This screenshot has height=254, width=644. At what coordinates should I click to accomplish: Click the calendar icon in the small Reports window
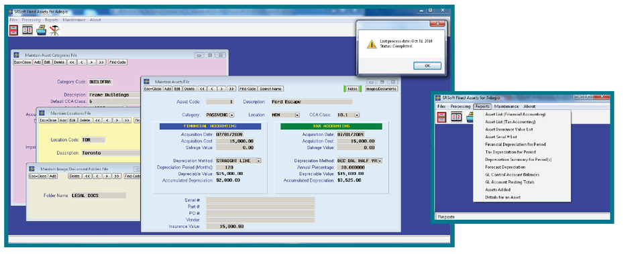(456, 117)
